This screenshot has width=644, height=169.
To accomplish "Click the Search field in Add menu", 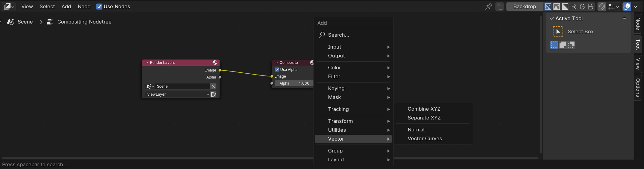I will pyautogui.click(x=354, y=35).
